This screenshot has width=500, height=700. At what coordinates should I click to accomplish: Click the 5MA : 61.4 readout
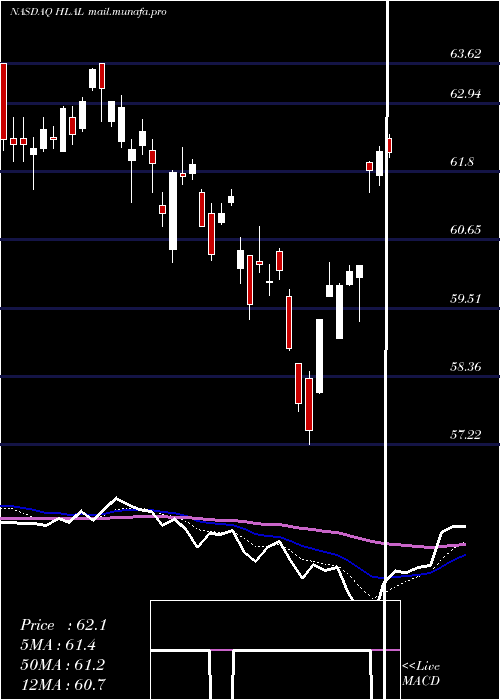tap(58, 645)
